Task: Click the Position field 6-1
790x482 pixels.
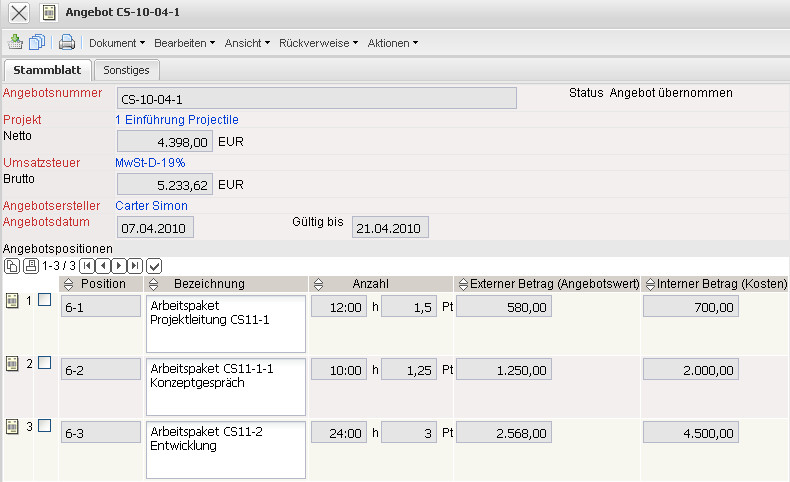Action: point(101,306)
